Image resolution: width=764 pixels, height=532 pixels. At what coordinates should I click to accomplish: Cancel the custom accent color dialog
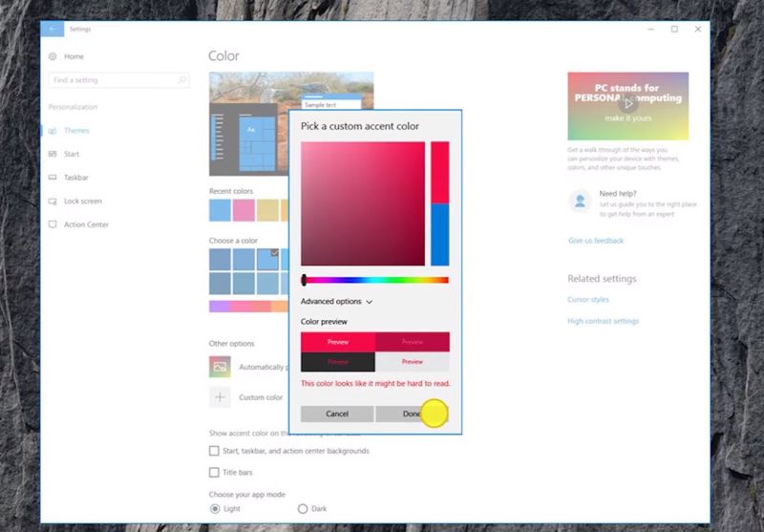click(x=337, y=415)
